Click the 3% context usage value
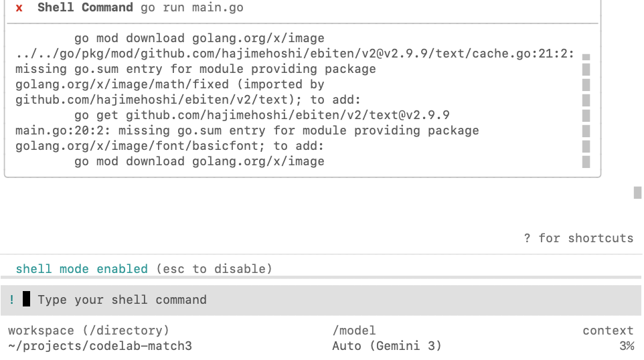644x360 pixels. tap(626, 346)
